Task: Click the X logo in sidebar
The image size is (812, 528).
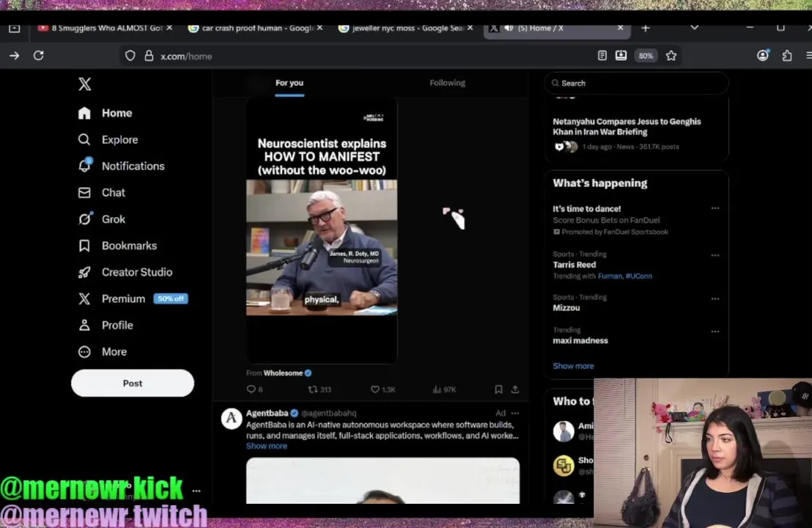Action: coord(84,84)
